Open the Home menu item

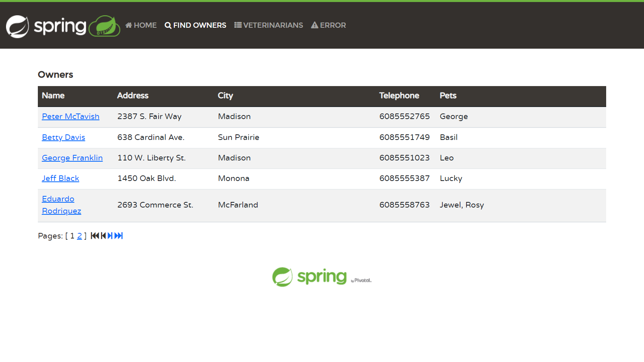141,25
